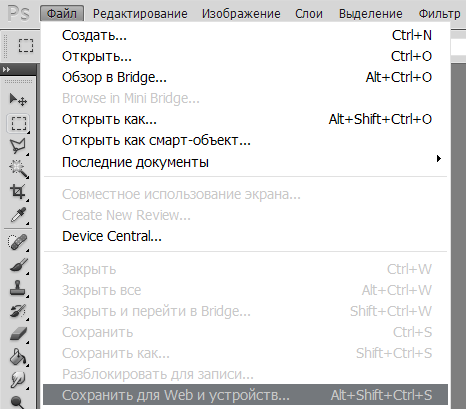
Task: Select the History Brush tool
Action: click(18, 312)
